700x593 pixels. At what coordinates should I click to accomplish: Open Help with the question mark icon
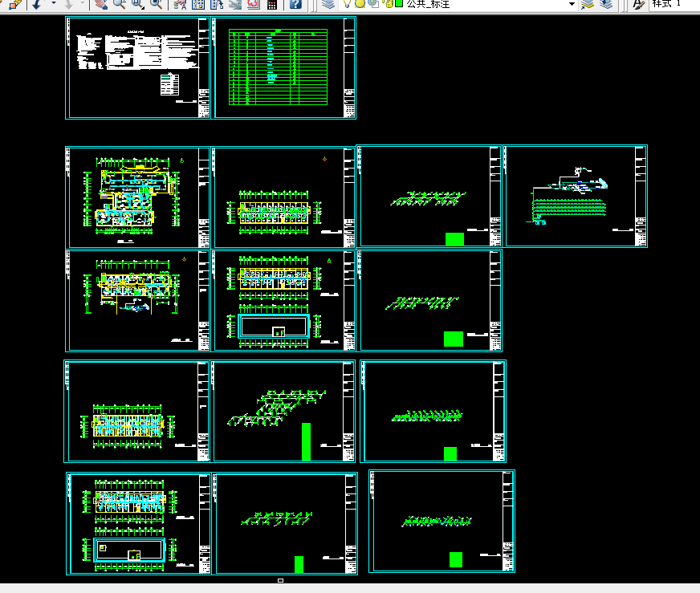pos(295,5)
